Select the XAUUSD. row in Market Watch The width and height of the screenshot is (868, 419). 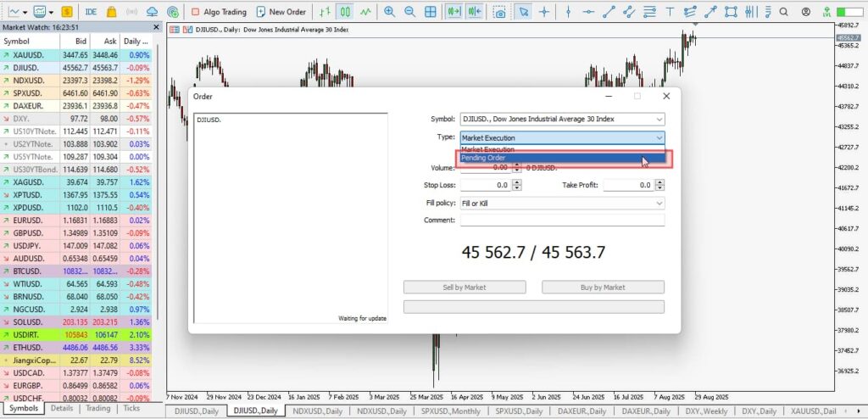[x=76, y=55]
